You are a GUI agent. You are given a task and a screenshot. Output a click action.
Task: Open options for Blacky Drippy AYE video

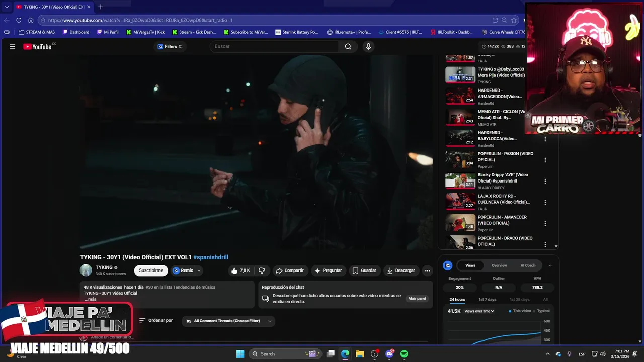pos(545,181)
